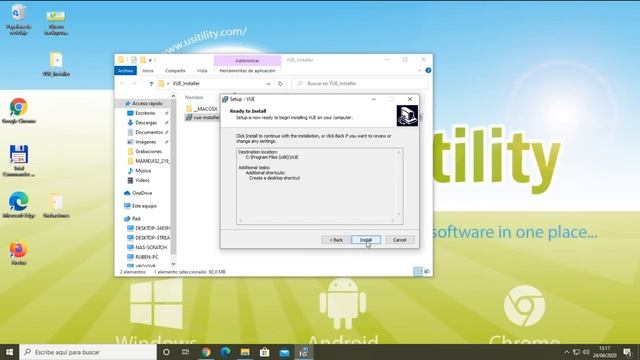
Task: Open Herramientas de aplicación tab
Action: [247, 71]
